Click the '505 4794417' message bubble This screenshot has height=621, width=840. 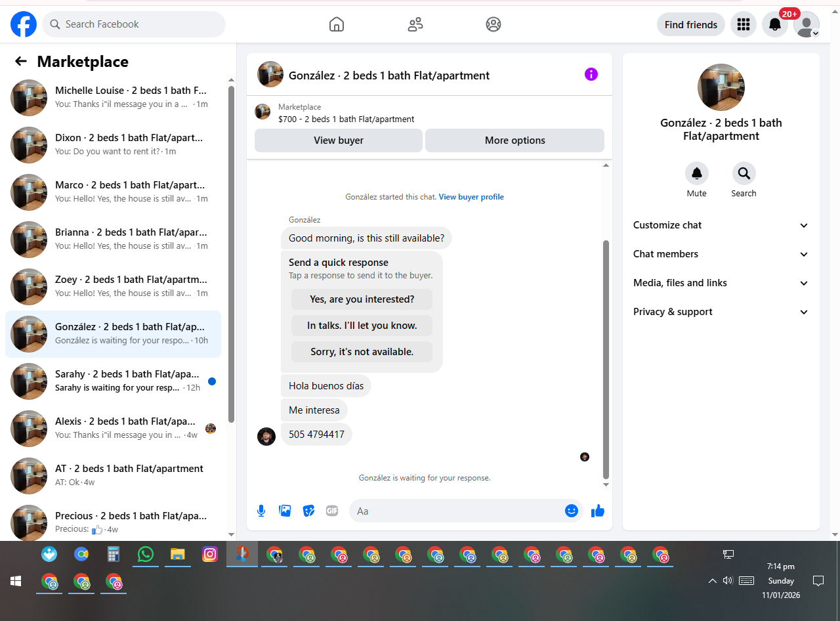(316, 435)
